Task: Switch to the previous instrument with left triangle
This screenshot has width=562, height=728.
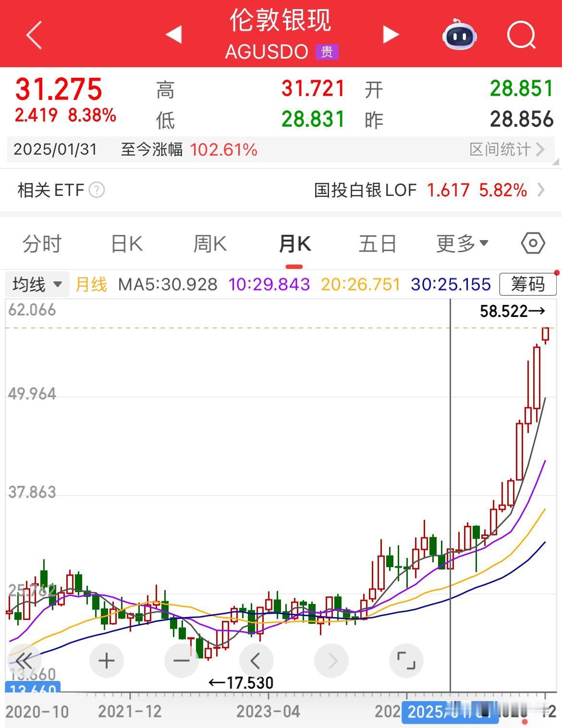Action: (173, 35)
